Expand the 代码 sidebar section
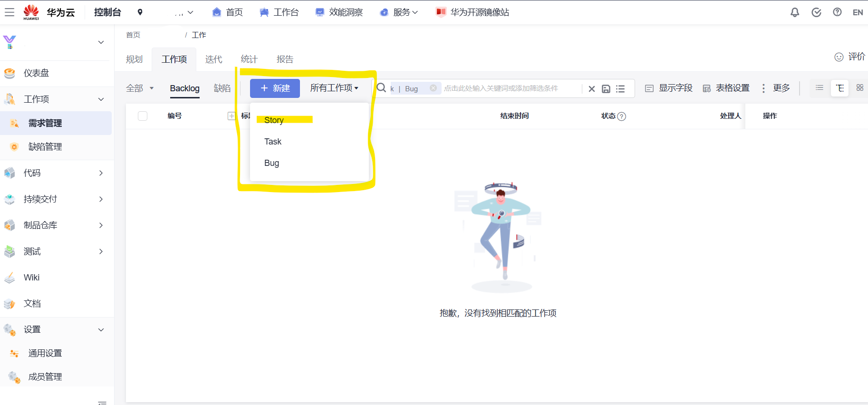This screenshot has width=868, height=405. [x=101, y=173]
